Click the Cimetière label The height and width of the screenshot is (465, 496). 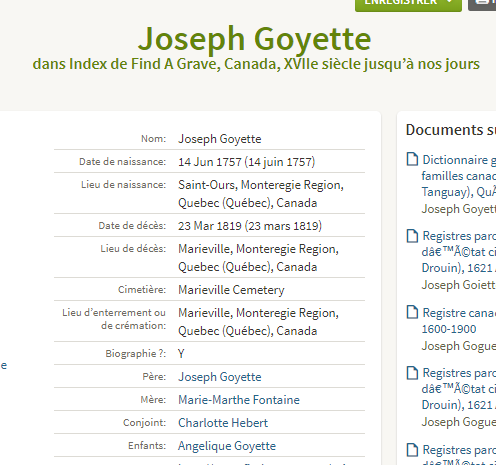coord(142,289)
